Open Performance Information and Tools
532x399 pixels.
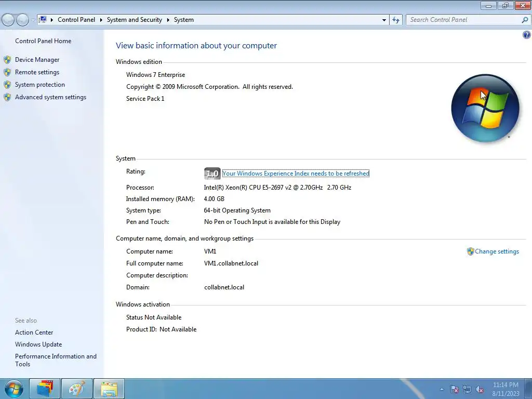(x=56, y=360)
